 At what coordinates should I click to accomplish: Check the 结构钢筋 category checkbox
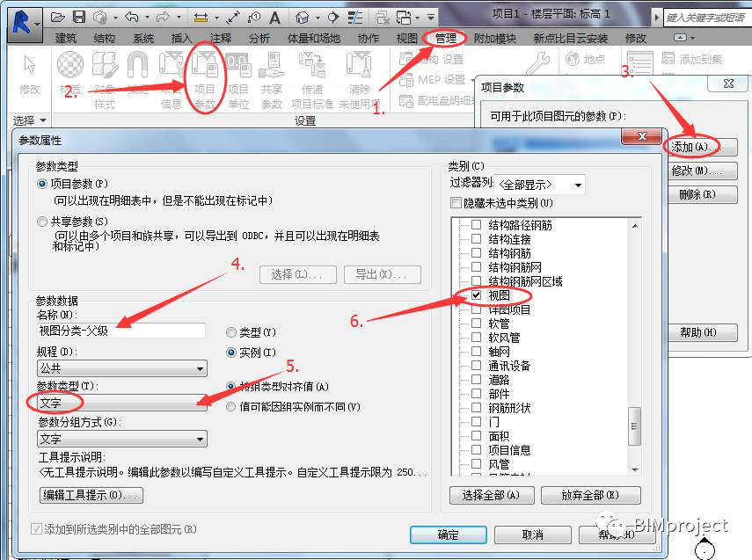[476, 252]
